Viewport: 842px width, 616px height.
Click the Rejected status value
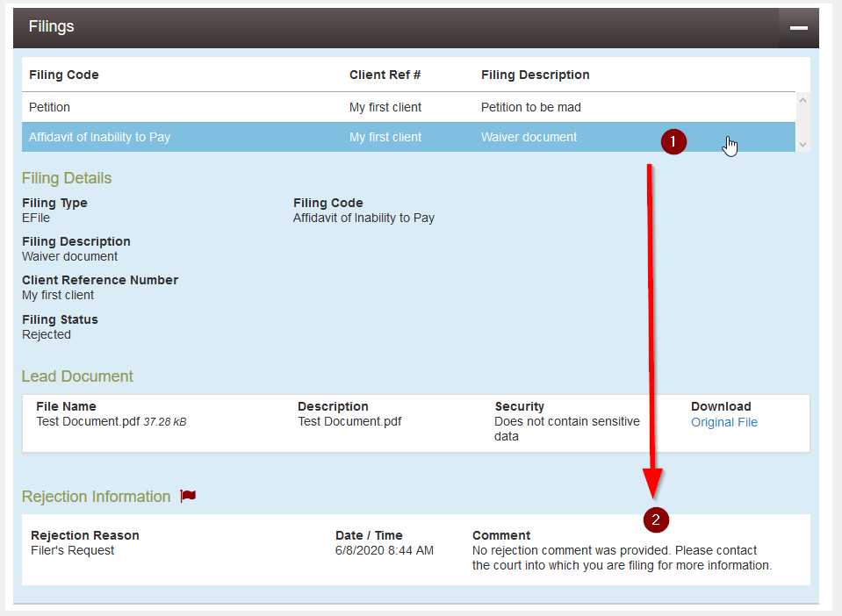coord(47,335)
